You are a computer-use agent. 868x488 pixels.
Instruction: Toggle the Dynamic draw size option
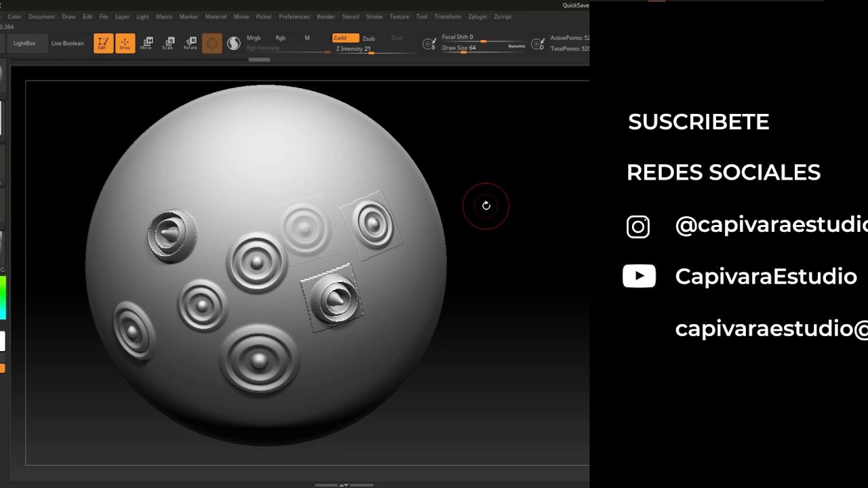517,46
